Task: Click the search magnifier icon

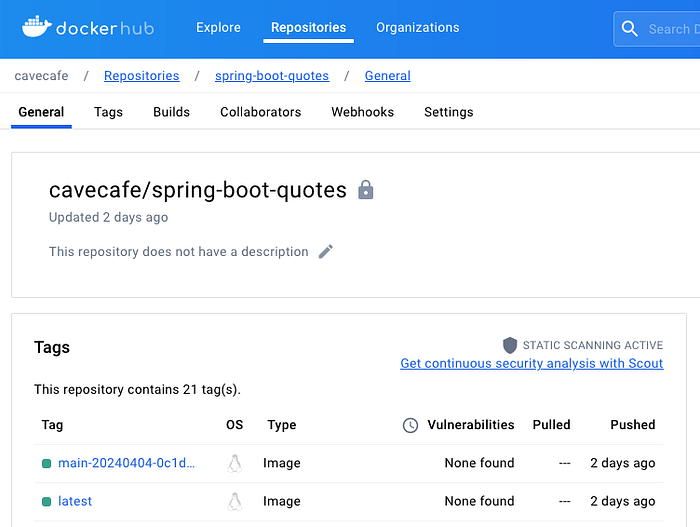Action: point(630,29)
